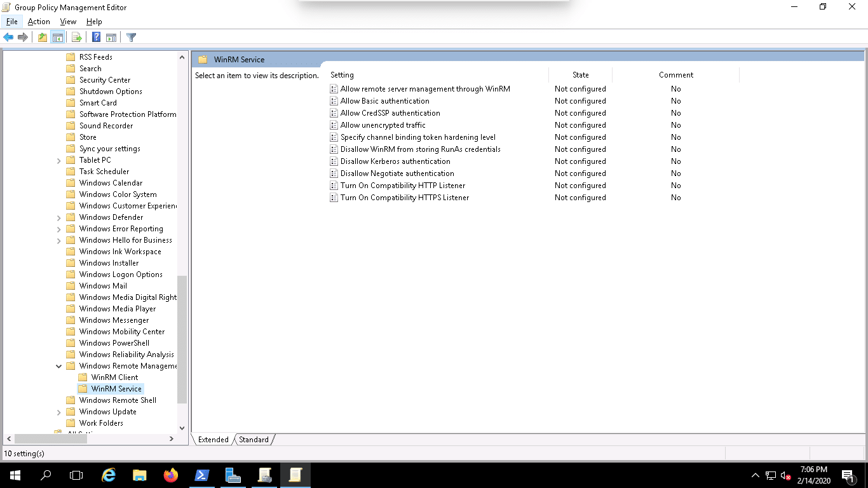Screen dimensions: 868x488
Task: Toggle the Show/Hide Action Pane toolbar icon
Action: coord(111,37)
